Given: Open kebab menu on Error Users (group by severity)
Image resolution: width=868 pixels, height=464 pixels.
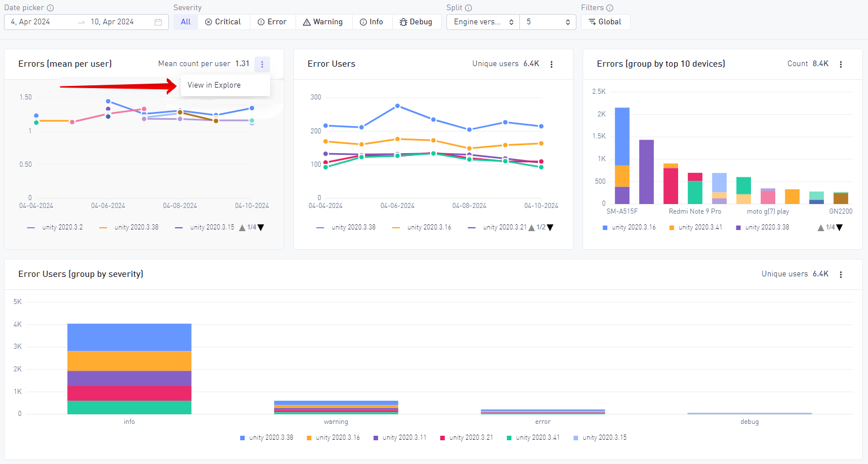Looking at the screenshot, I should (x=841, y=275).
